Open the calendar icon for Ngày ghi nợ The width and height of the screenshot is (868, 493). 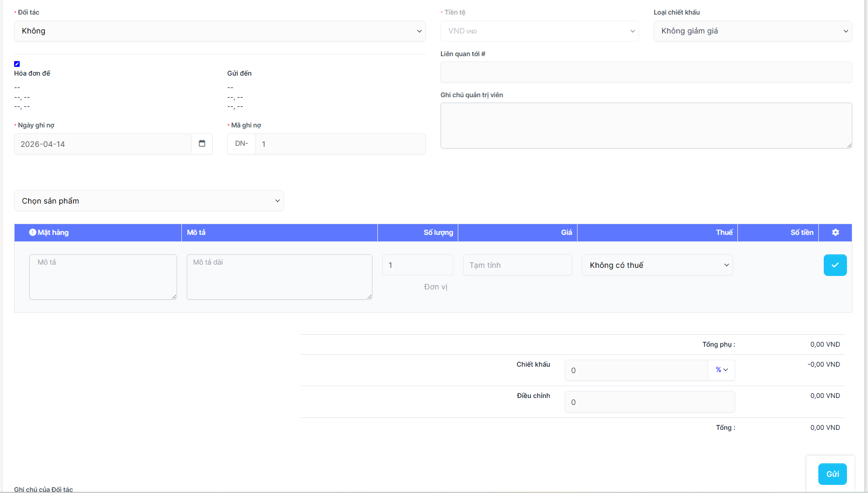(x=202, y=144)
